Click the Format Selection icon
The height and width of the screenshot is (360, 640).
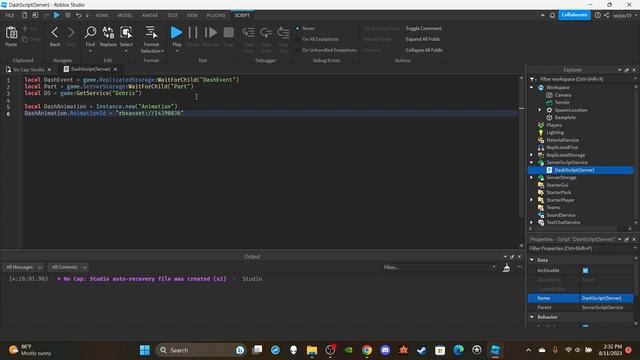pos(151,32)
